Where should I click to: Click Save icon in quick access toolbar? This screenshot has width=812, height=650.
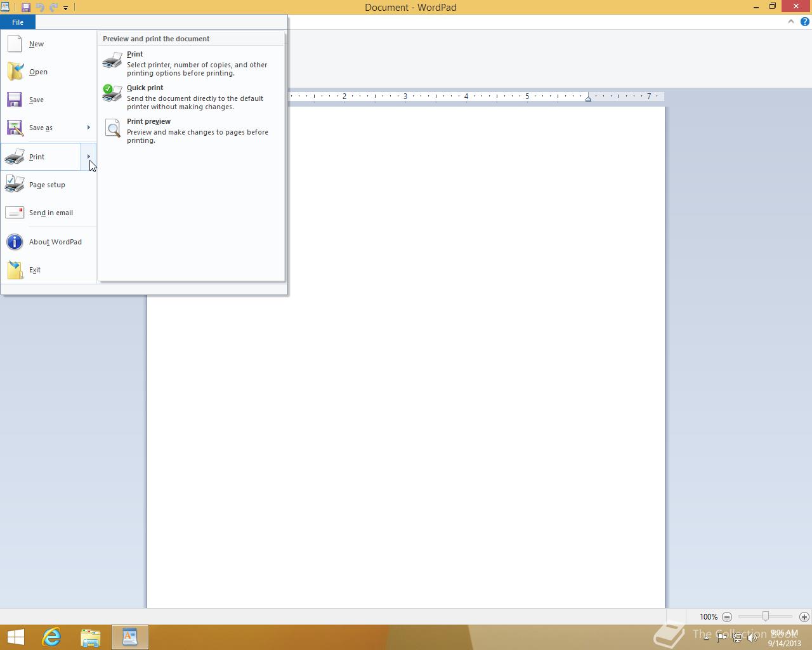pyautogui.click(x=26, y=8)
